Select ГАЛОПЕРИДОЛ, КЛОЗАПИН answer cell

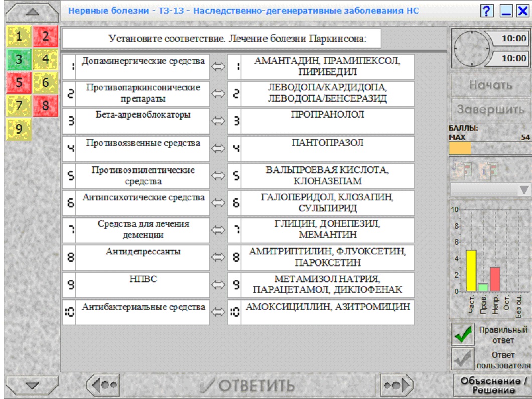[321, 203]
